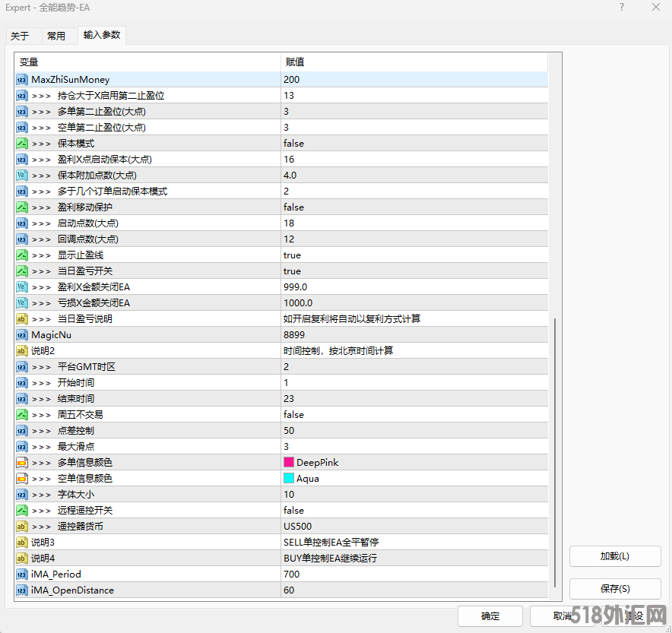
Task: Click the Aqua color swatch
Action: [x=289, y=479]
